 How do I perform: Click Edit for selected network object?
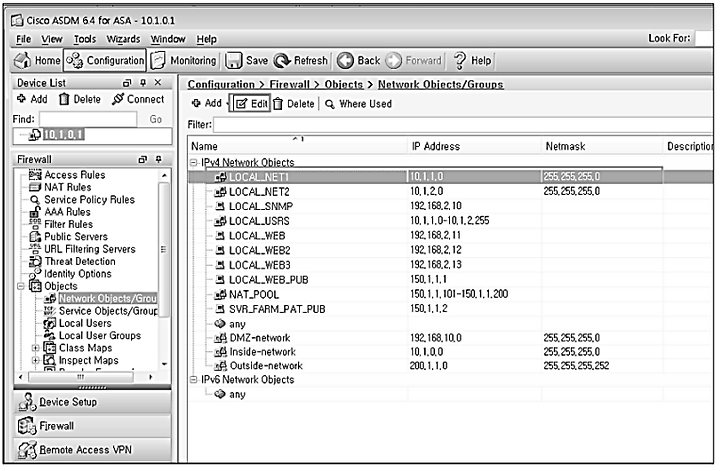point(252,104)
